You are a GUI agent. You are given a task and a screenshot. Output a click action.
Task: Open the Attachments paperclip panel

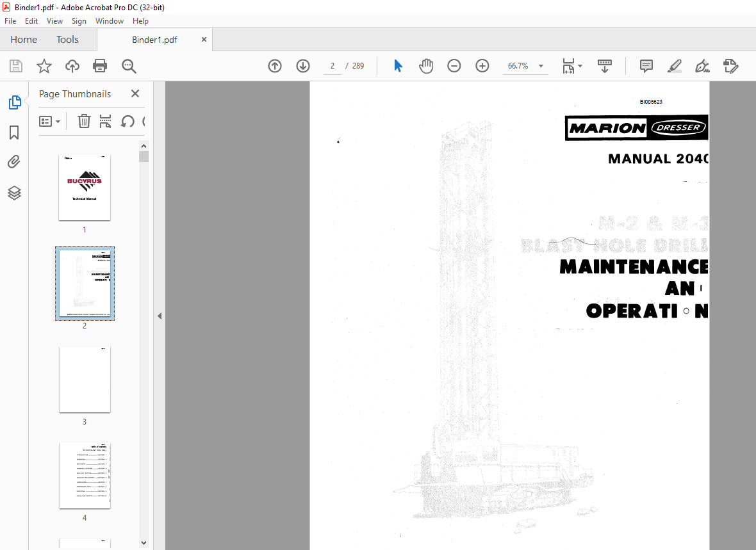14,162
